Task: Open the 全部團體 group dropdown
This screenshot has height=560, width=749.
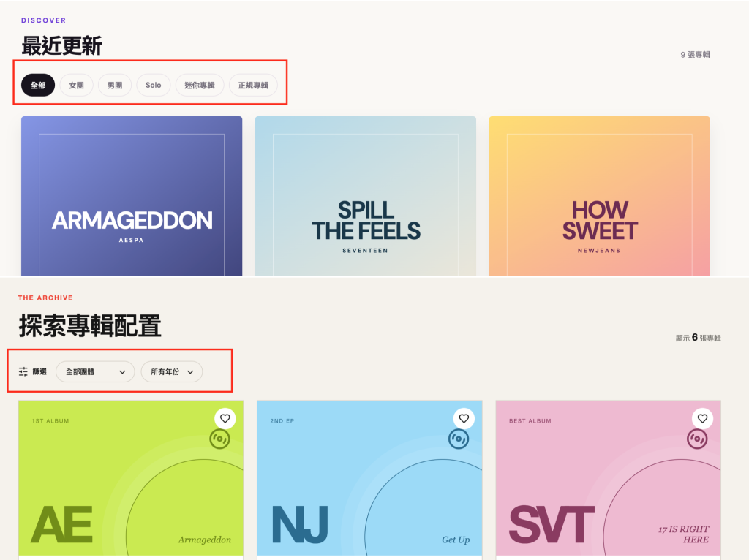Action: pos(95,371)
